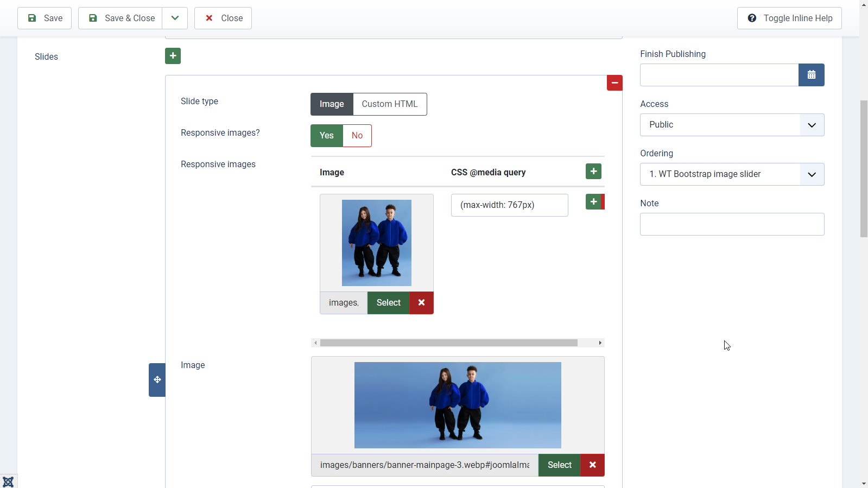Click the Close button

223,18
